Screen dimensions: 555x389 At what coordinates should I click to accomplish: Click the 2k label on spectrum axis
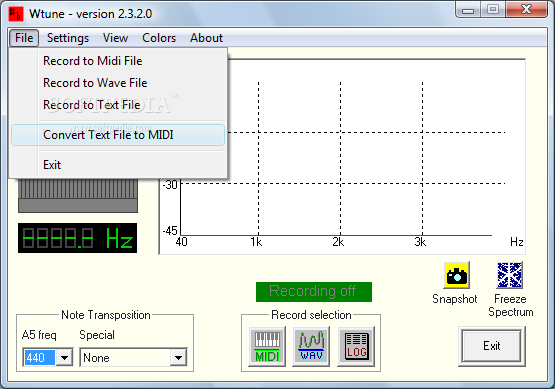coord(338,242)
